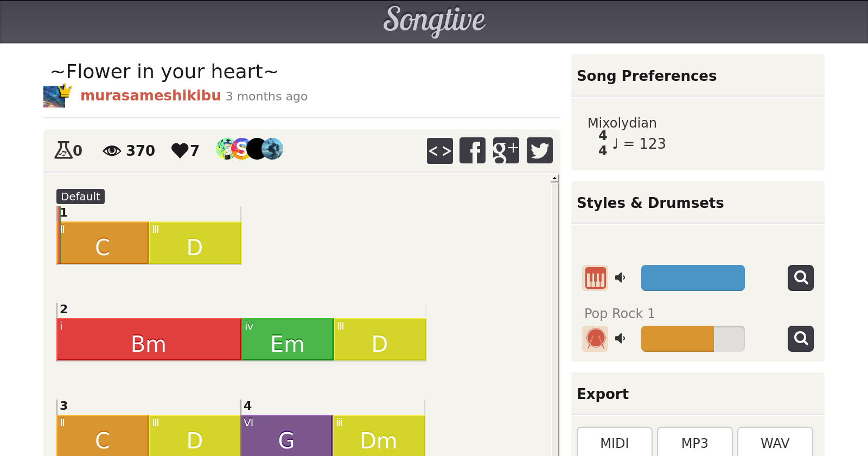Export the song as WAV
Screen dimensions: 868x456
(x=775, y=443)
